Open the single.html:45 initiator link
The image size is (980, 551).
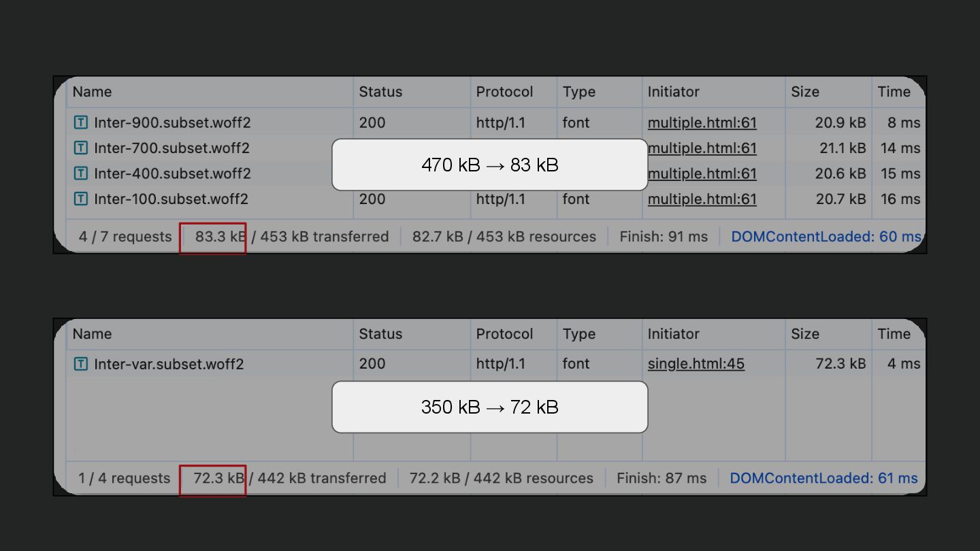click(696, 364)
